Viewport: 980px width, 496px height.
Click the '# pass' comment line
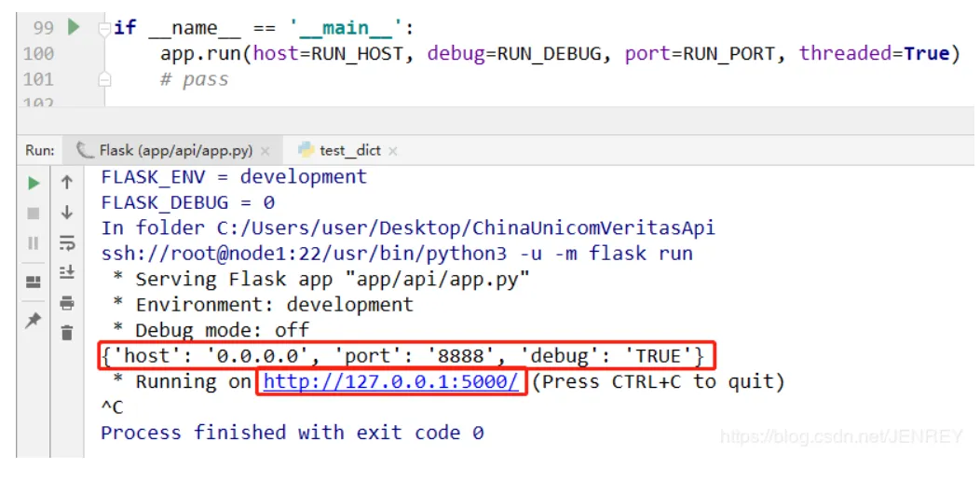195,80
